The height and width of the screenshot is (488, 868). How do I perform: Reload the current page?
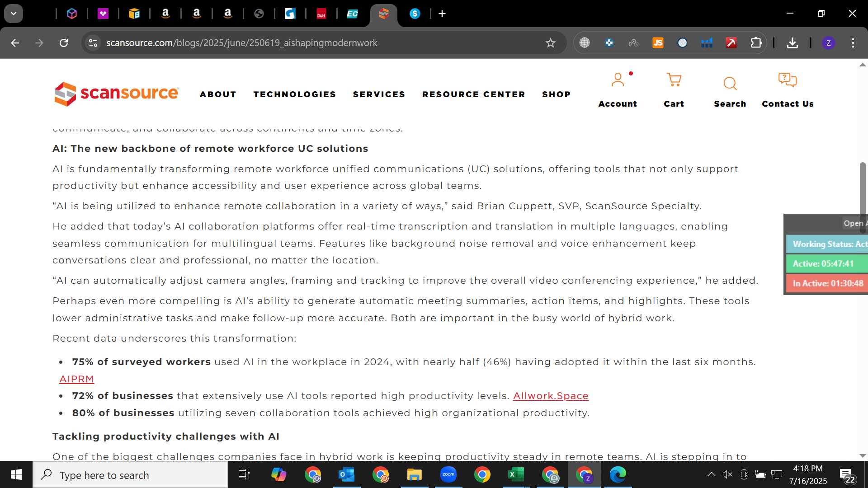click(64, 43)
